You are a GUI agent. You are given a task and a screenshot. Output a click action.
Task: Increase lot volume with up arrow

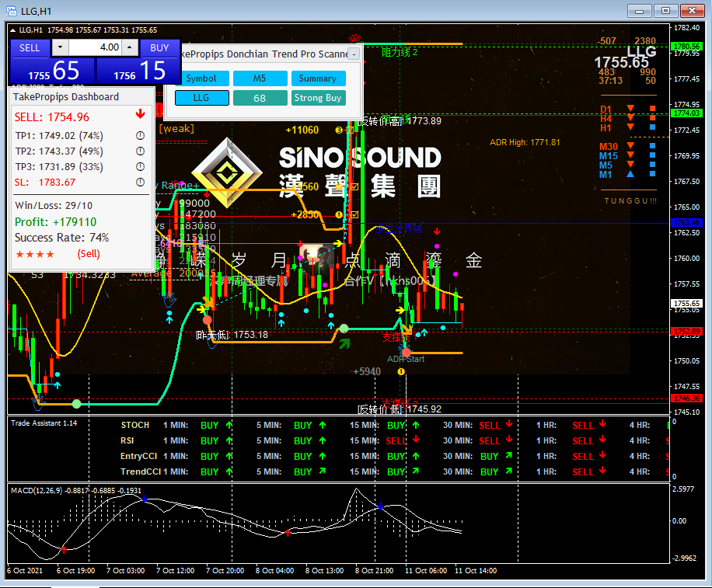point(130,47)
